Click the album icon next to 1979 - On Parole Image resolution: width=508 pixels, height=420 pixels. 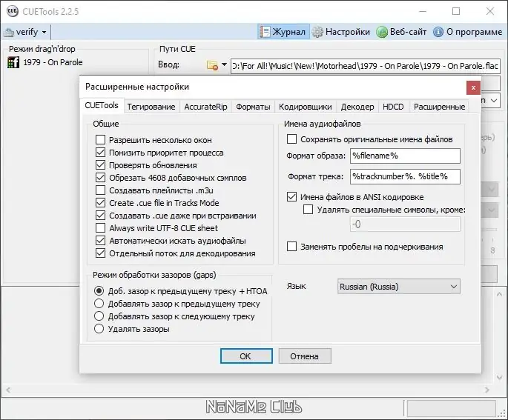(13, 62)
